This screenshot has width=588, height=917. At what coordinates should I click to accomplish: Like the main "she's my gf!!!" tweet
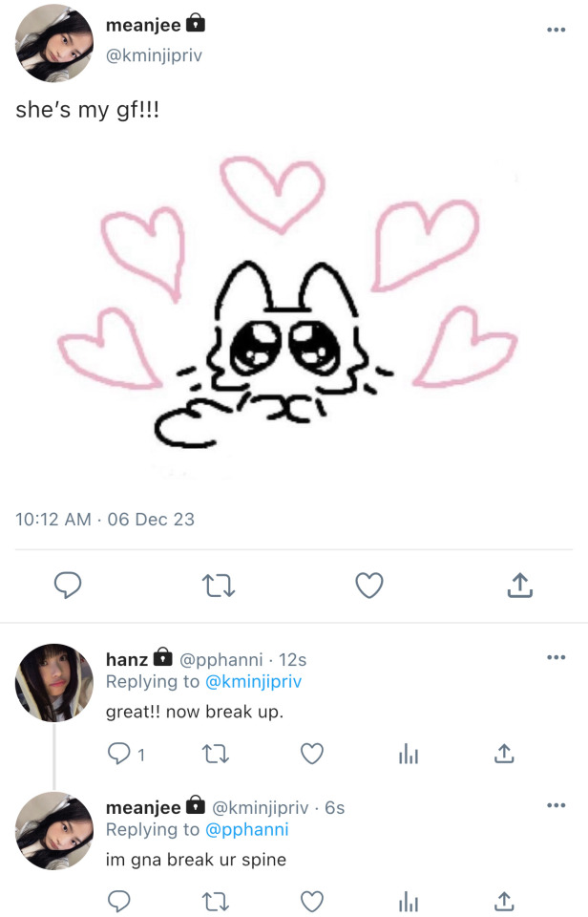pos(368,585)
